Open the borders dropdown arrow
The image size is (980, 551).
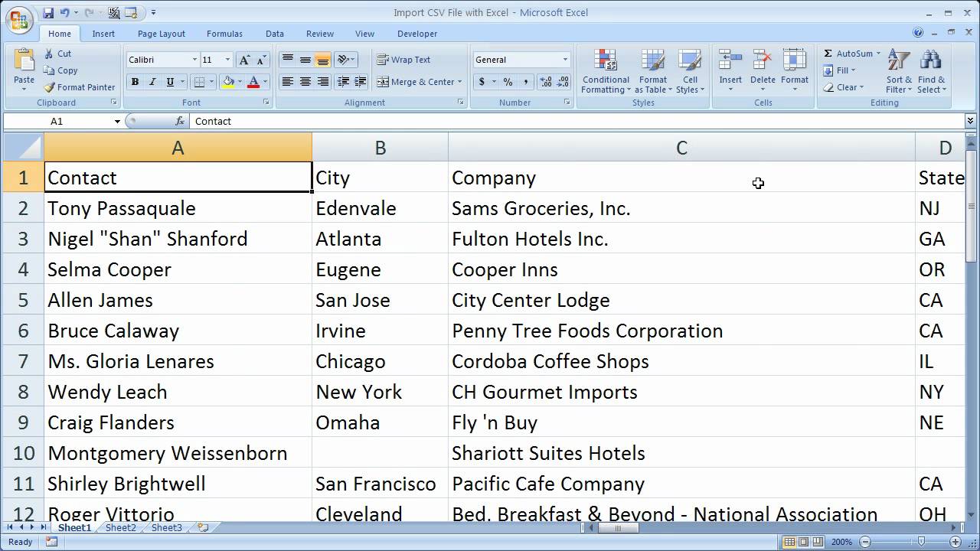coord(213,82)
